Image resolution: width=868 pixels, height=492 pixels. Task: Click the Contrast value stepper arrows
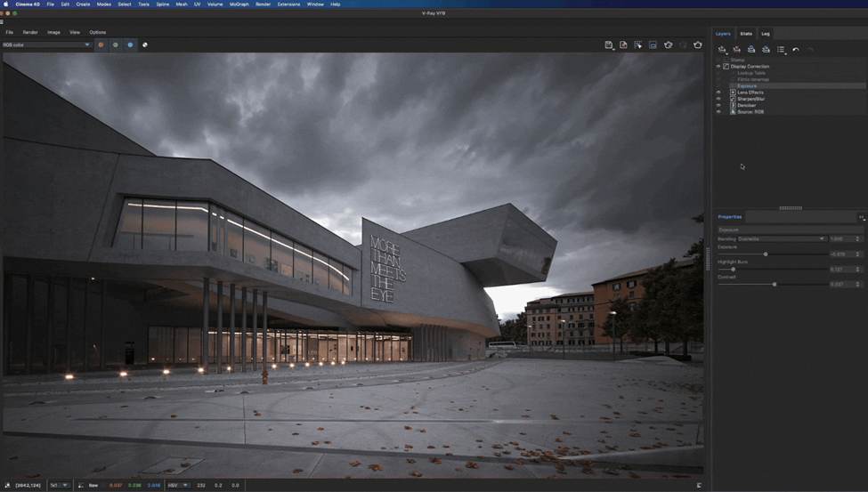[x=857, y=284]
